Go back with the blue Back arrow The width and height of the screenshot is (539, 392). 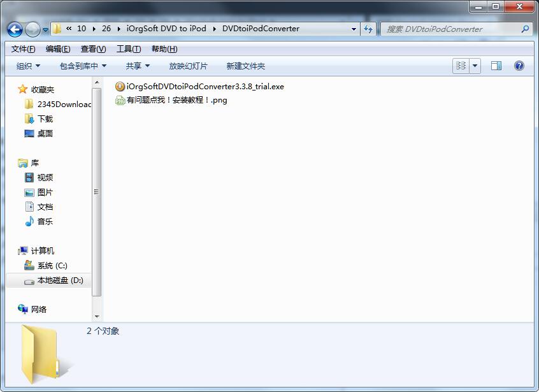(15, 29)
